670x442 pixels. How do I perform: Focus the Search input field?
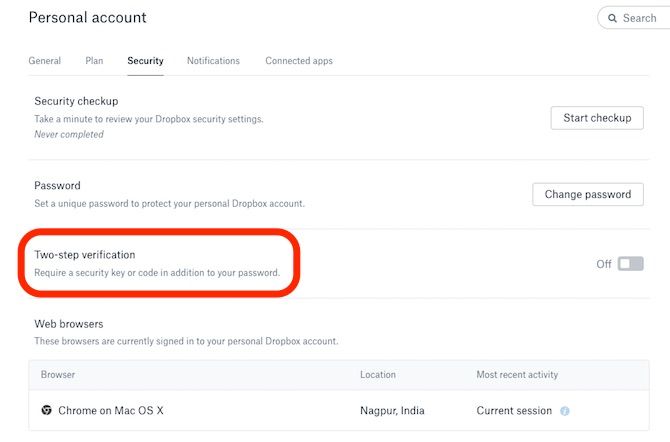(634, 18)
